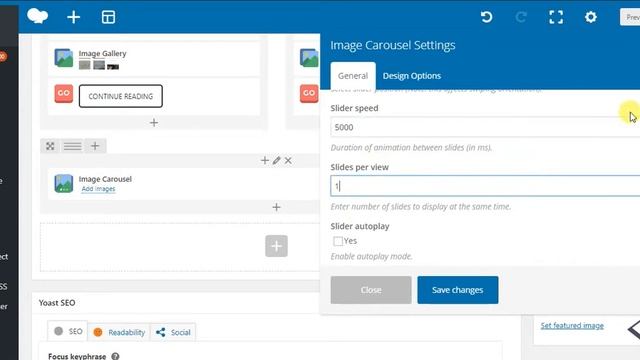This screenshot has width=640, height=360.
Task: Click the Image Gallery title text
Action: pyautogui.click(x=102, y=53)
